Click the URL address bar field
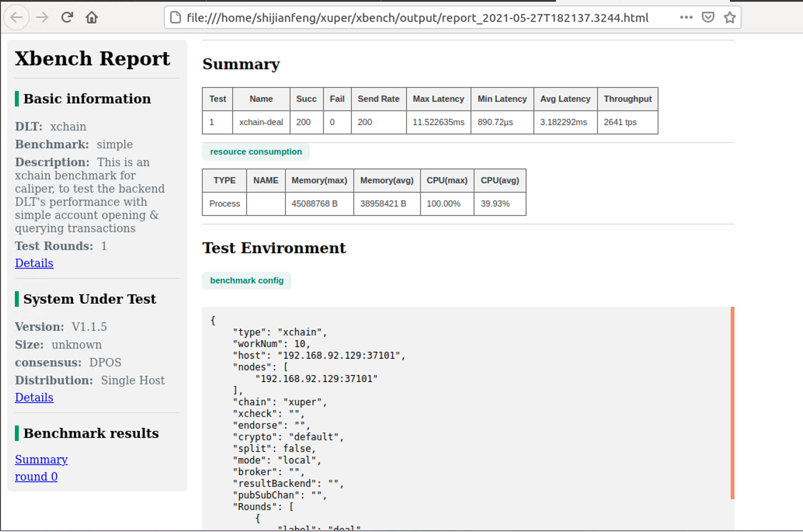Image resolution: width=803 pixels, height=532 pixels. 417,17
